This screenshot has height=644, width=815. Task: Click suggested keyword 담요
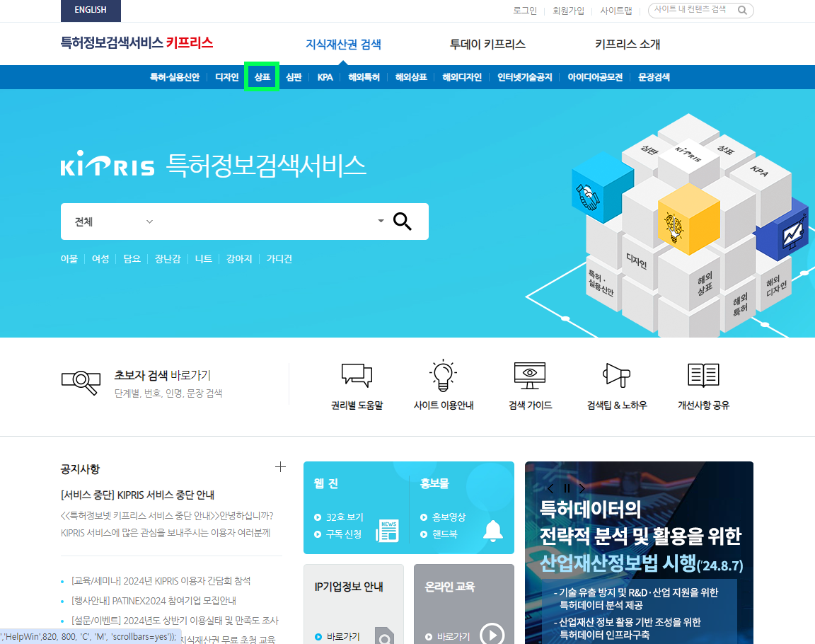pyautogui.click(x=132, y=259)
